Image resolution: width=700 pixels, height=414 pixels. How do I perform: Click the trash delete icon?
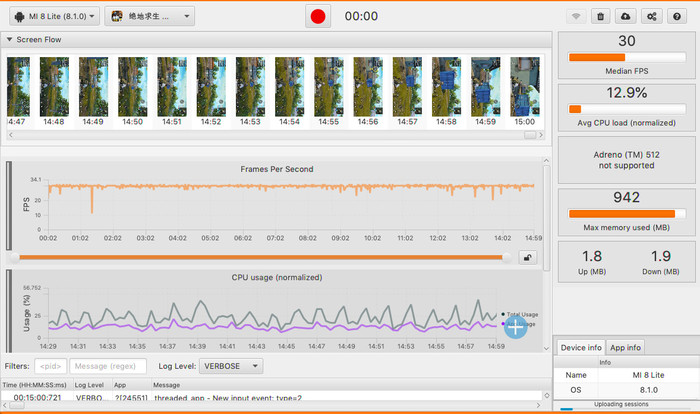pos(601,17)
